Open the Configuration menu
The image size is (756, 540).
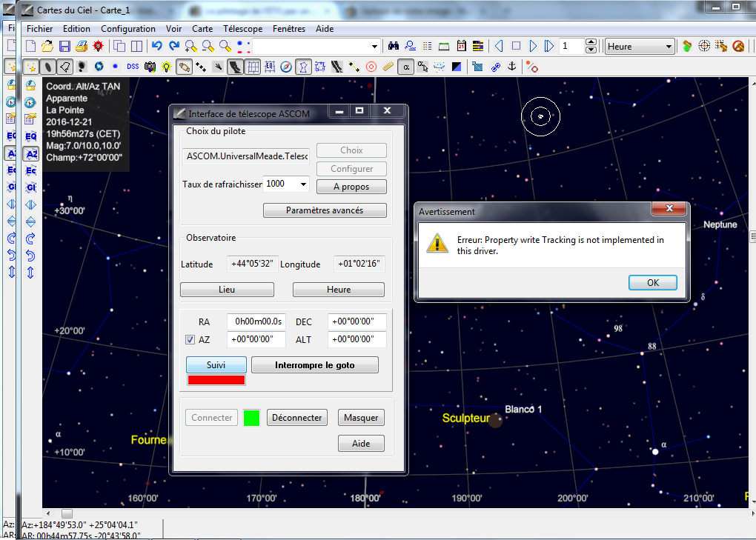[128, 28]
